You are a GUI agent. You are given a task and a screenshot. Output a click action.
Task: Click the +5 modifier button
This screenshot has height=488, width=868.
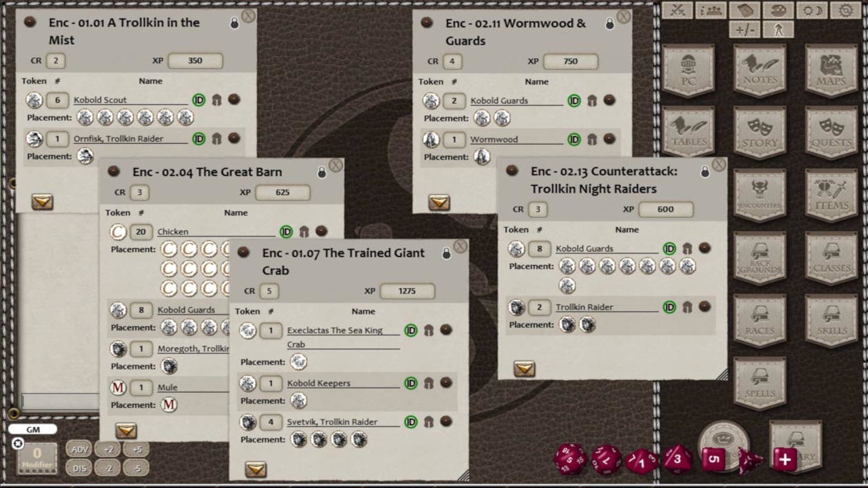(136, 449)
